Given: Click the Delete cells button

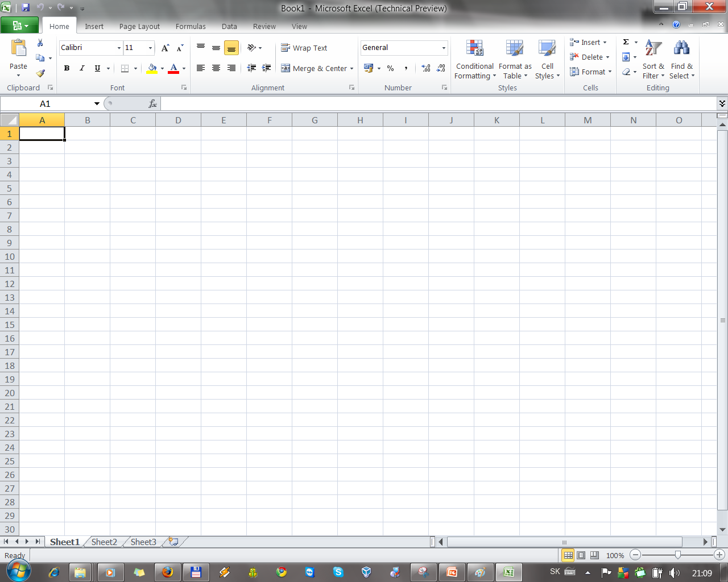Looking at the screenshot, I should 590,57.
